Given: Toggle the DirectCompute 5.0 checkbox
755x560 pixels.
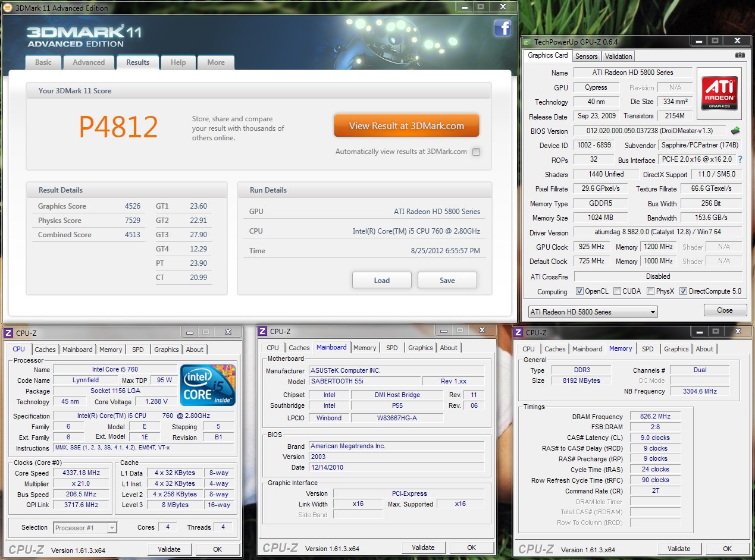Looking at the screenshot, I should pos(683,291).
